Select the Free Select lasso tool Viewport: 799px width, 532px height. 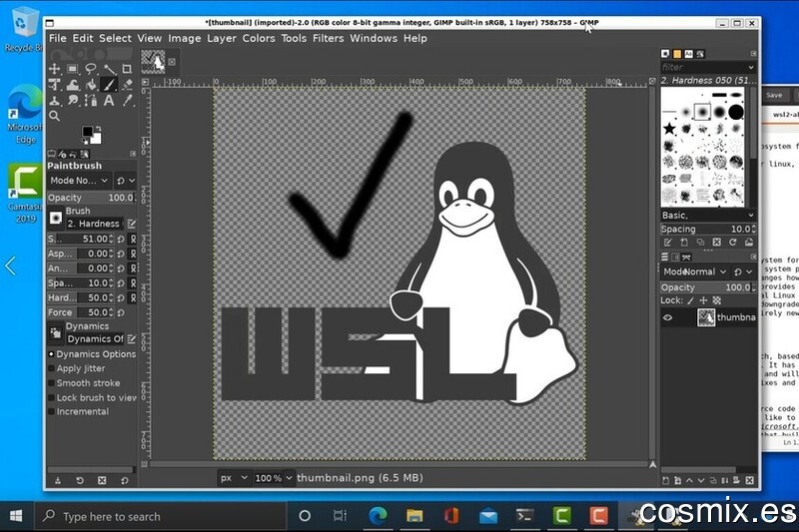(91, 69)
